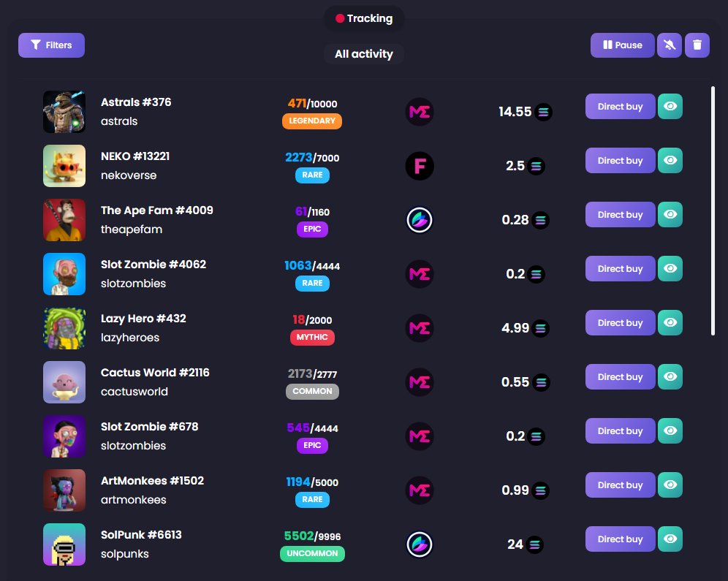728x581 pixels.
Task: Open the Filters panel
Action: coord(52,45)
